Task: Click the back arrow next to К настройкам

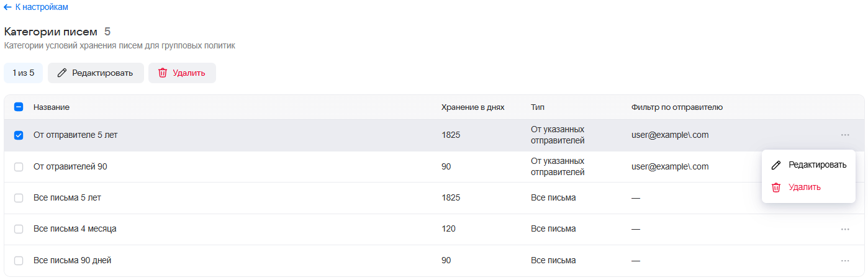Action: coord(7,7)
